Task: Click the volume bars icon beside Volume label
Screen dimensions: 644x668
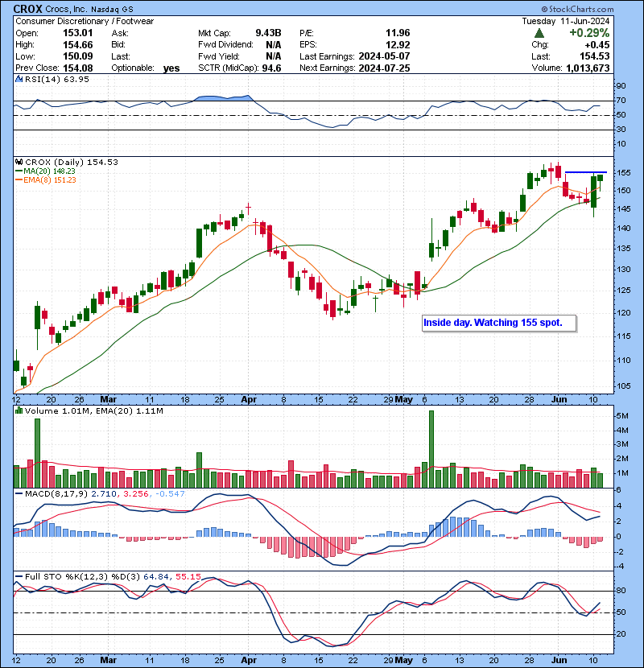Action: 19,410
